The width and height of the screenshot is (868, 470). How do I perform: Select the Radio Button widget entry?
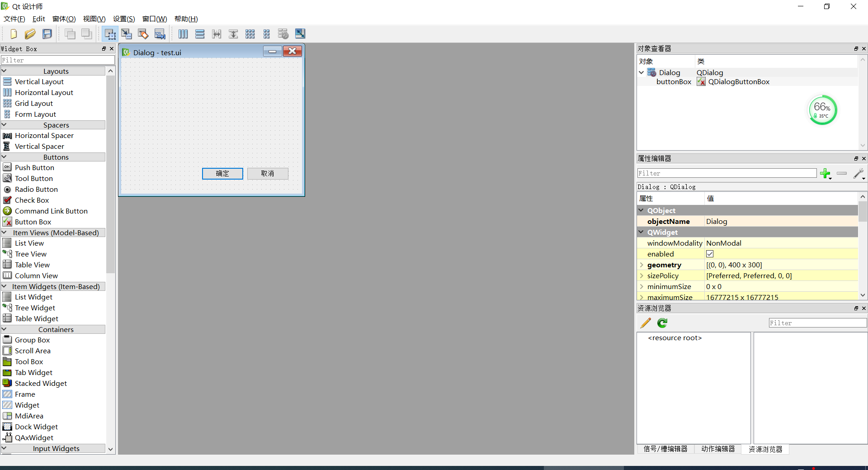tap(36, 189)
